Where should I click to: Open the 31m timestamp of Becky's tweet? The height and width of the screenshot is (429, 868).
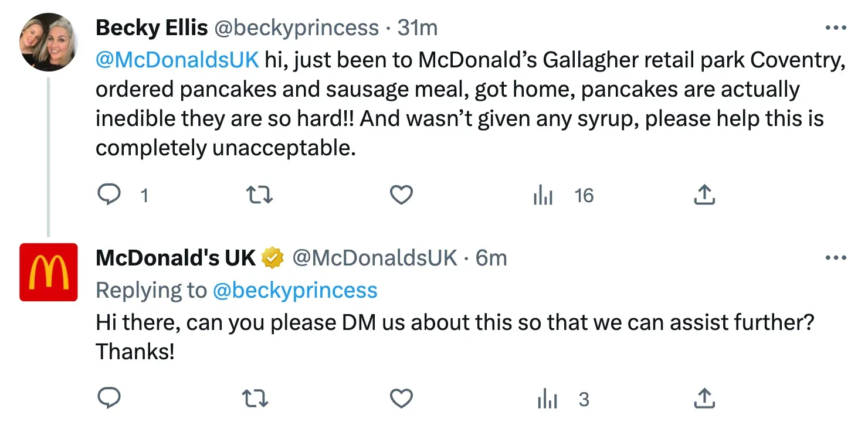click(417, 28)
